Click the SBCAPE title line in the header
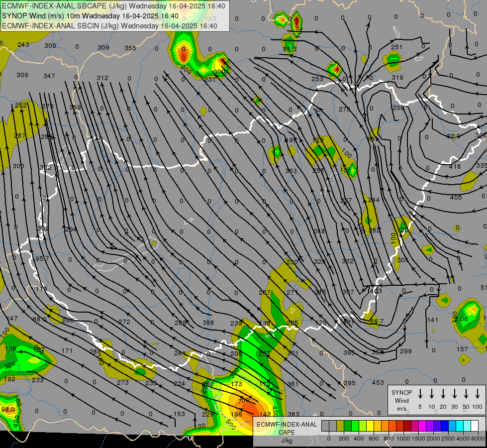 pyautogui.click(x=113, y=6)
